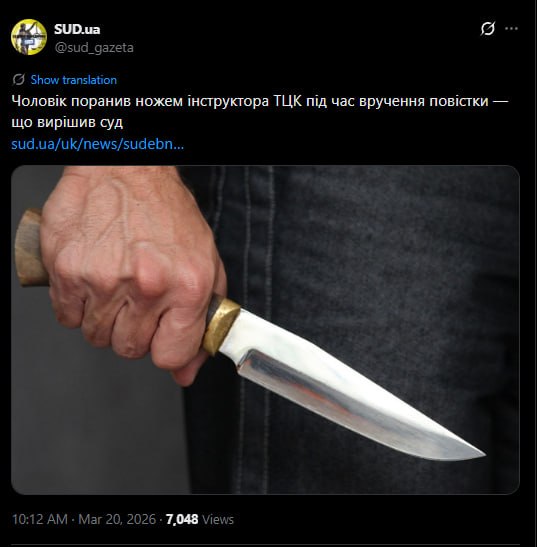Screen dimensions: 537x547
Task: Show translation of the Ukrainian post
Action: [x=74, y=80]
